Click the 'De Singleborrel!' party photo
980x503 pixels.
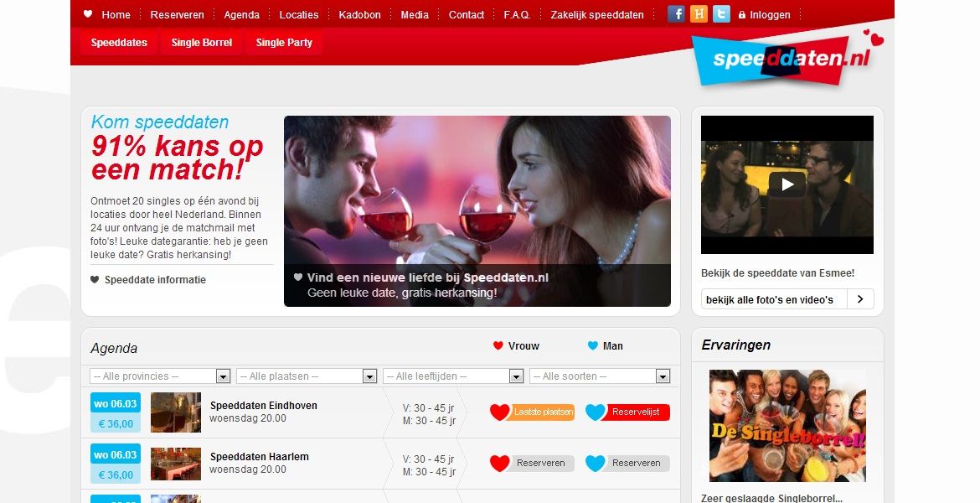(787, 425)
